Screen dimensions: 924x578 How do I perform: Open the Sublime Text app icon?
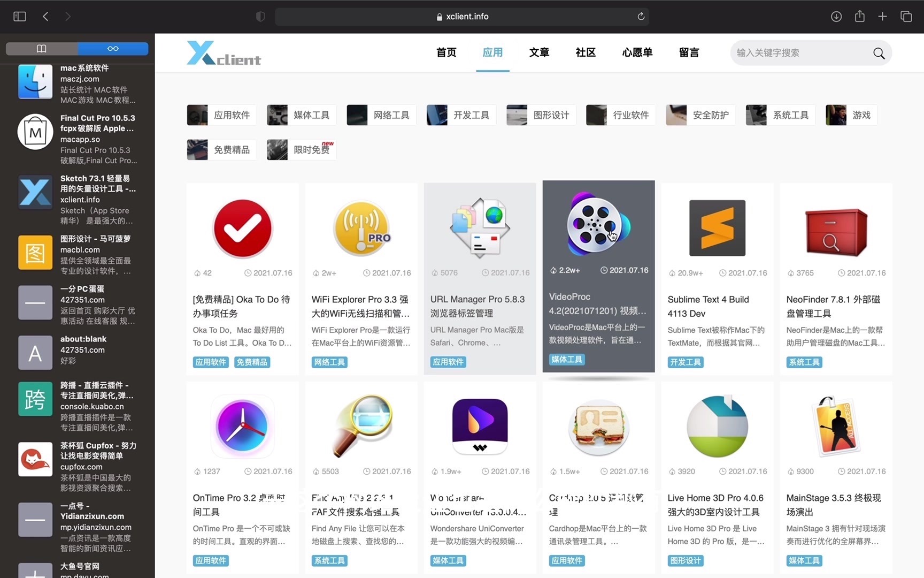[x=717, y=228]
